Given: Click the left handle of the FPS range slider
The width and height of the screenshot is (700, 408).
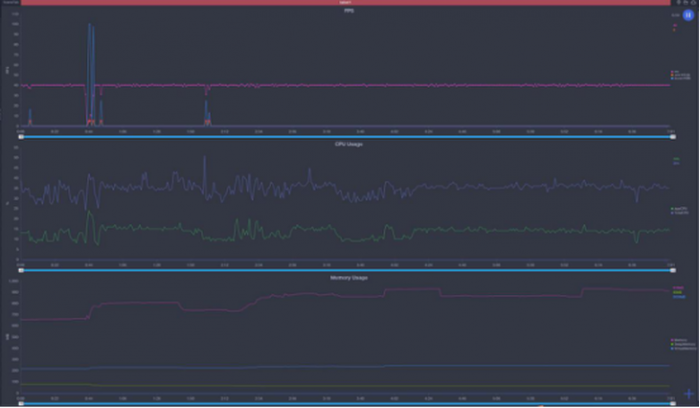Looking at the screenshot, I should tap(20, 136).
